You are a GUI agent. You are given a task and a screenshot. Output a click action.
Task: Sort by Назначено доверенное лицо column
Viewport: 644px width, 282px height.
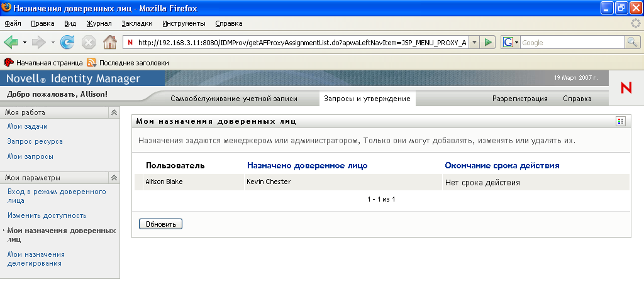tap(307, 166)
